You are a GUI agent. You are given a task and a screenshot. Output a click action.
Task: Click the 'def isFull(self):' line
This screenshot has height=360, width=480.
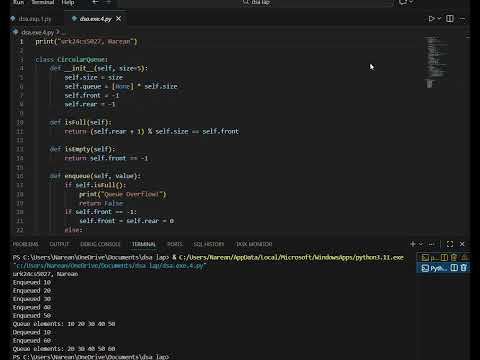(81, 122)
